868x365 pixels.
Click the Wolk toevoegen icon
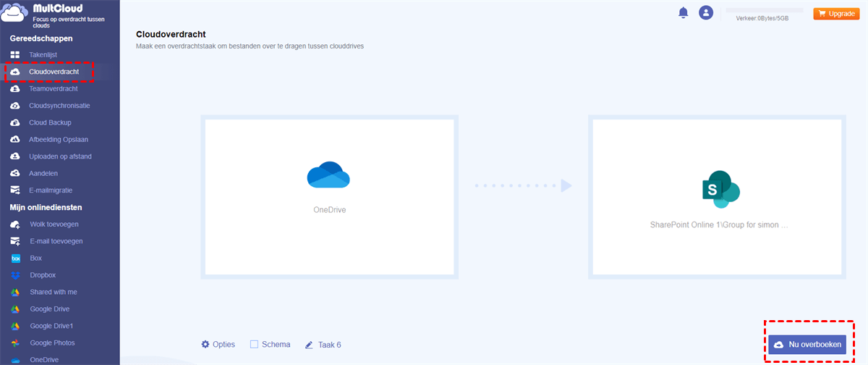[15, 225]
